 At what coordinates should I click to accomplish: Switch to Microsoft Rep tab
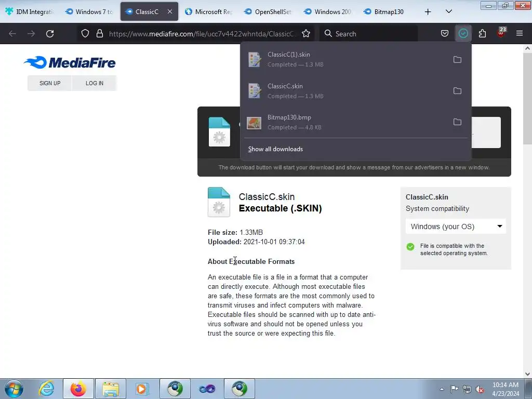pos(209,11)
